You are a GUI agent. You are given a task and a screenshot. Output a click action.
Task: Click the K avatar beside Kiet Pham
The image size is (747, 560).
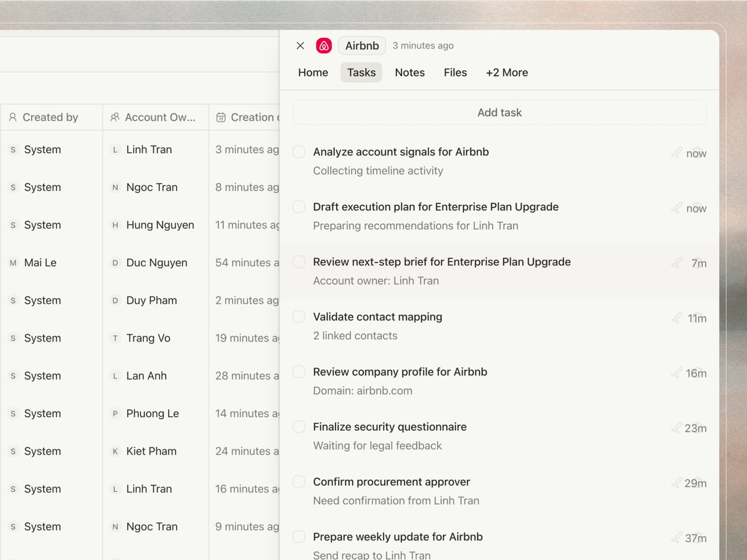pyautogui.click(x=115, y=451)
